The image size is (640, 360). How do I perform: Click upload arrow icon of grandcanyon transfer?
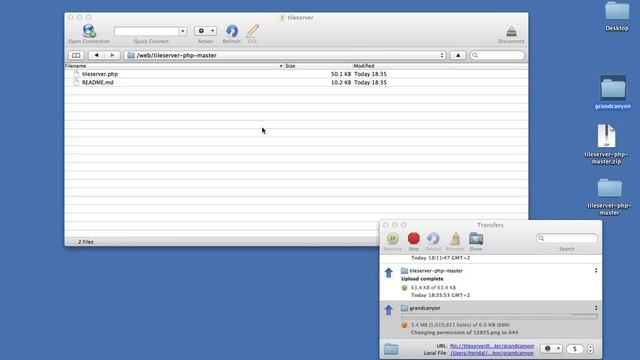pos(389,310)
